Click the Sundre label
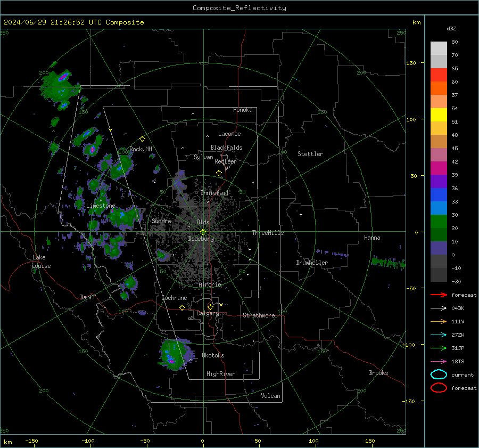The height and width of the screenshot is (448, 479). 161,221
